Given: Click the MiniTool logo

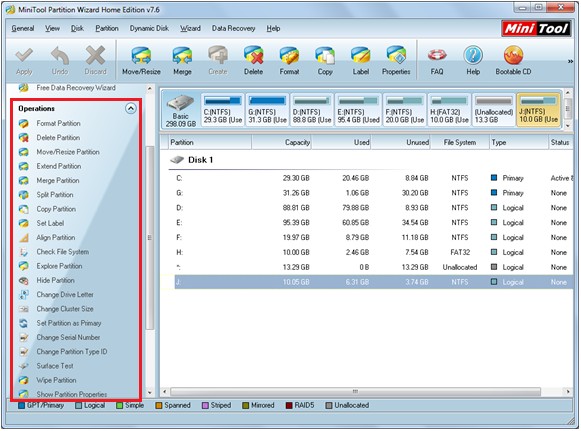Looking at the screenshot, I should pos(536,29).
